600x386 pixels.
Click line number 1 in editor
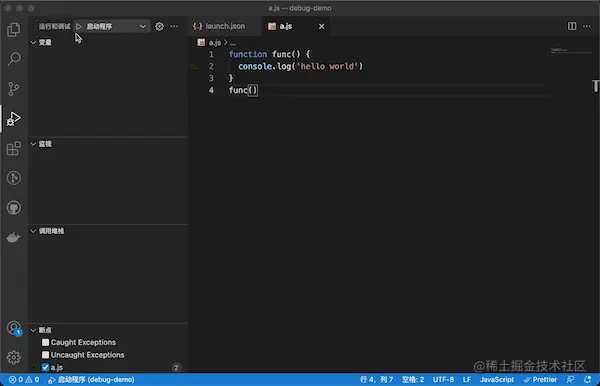[x=211, y=54]
